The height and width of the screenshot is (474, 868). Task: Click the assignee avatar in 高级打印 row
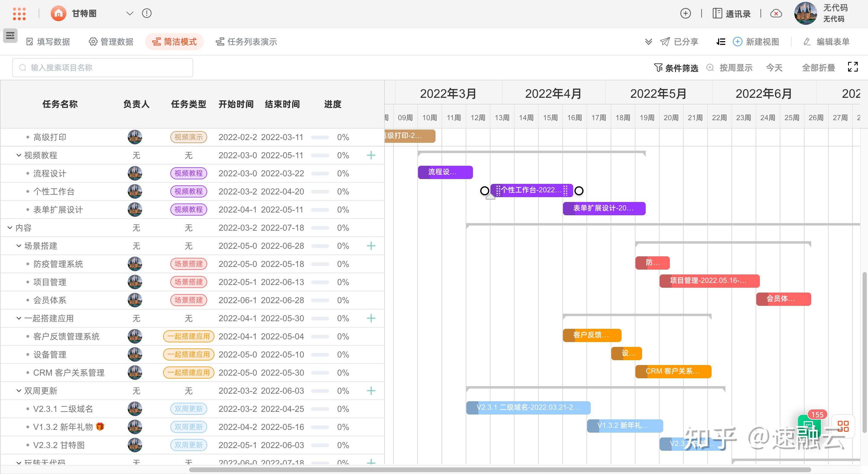(135, 137)
